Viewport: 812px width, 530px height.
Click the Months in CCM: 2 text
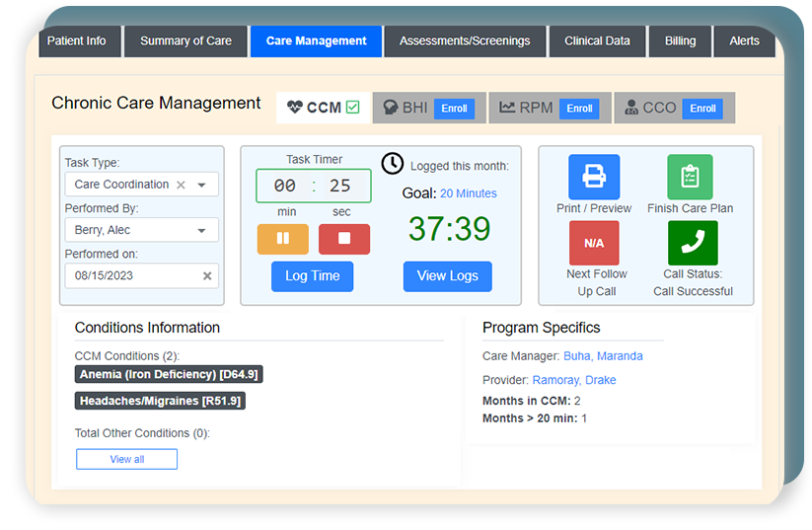pyautogui.click(x=532, y=401)
